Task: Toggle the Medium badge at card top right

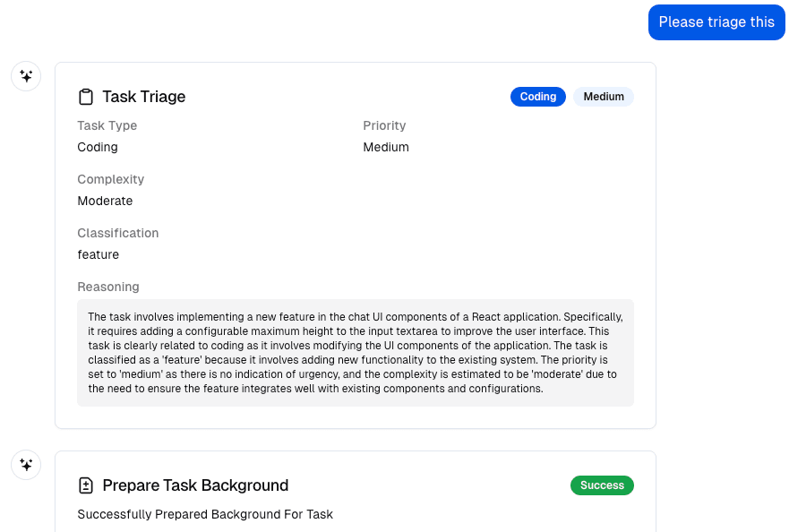Action: click(604, 96)
